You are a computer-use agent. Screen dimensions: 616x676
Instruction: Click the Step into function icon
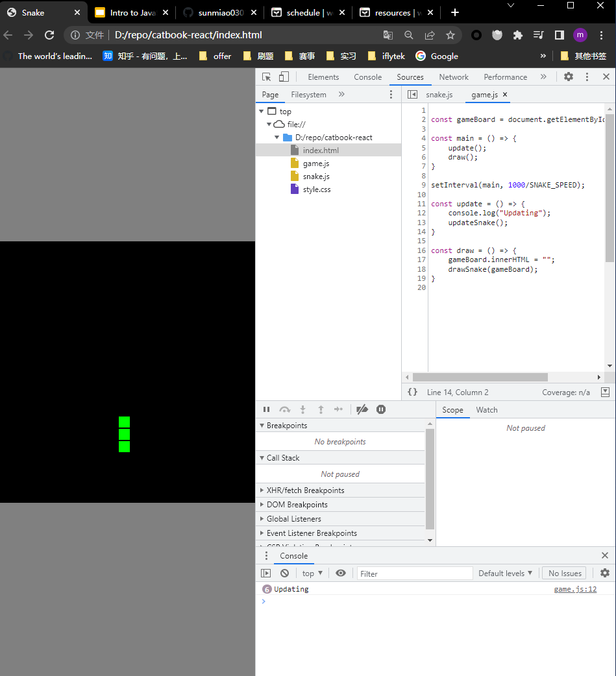pyautogui.click(x=303, y=409)
